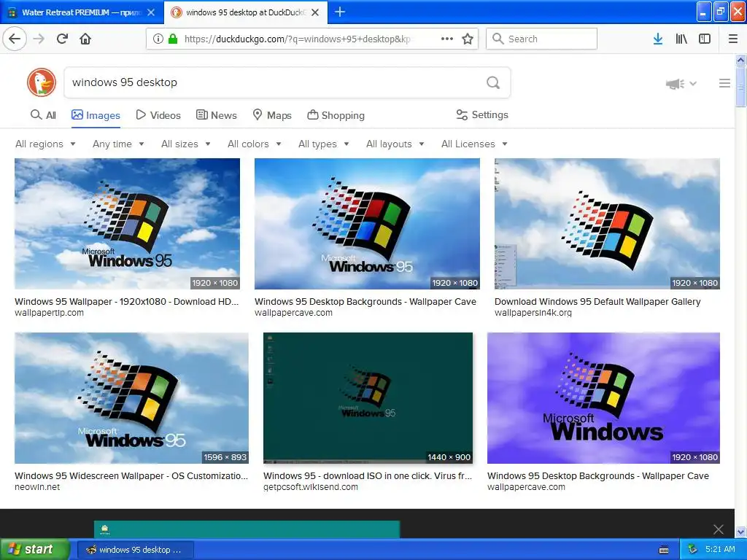747x560 pixels.
Task: Click the forward navigation arrow
Action: point(39,39)
